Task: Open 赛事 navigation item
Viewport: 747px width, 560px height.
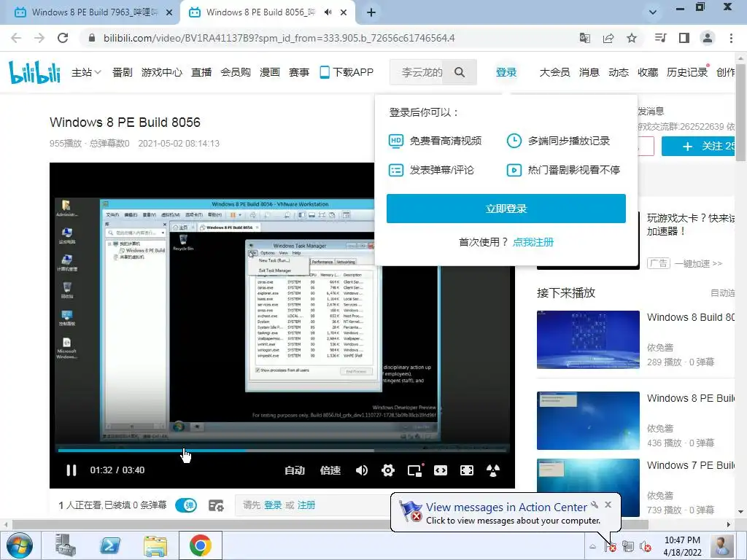Action: point(299,72)
